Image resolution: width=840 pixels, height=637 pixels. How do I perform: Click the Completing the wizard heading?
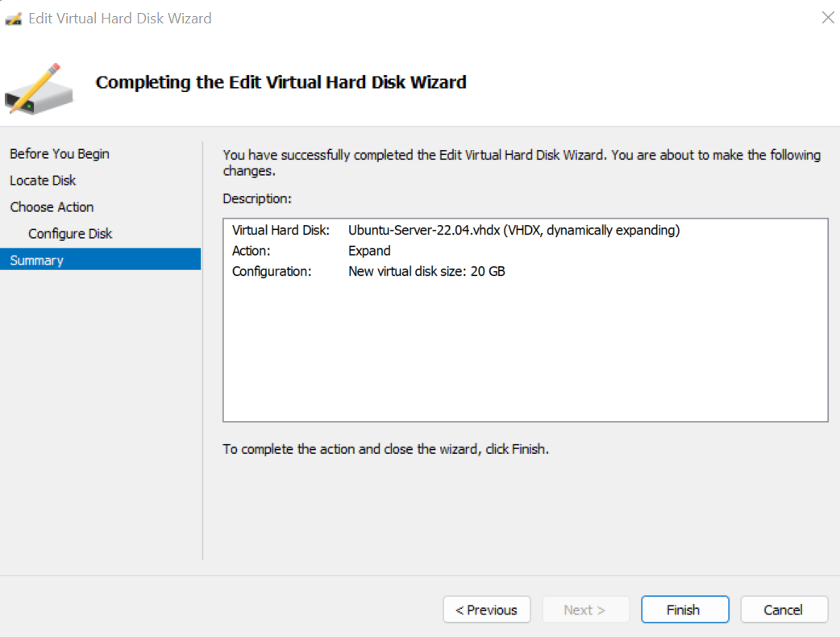(281, 82)
